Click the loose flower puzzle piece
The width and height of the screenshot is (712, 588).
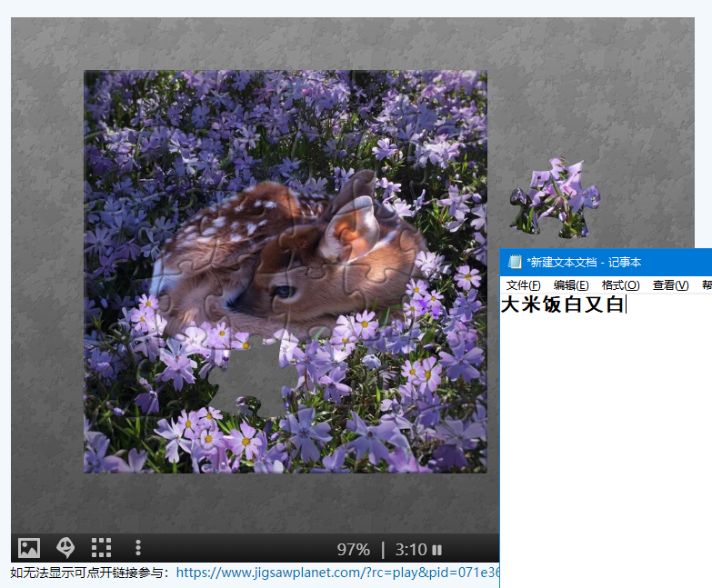click(556, 196)
